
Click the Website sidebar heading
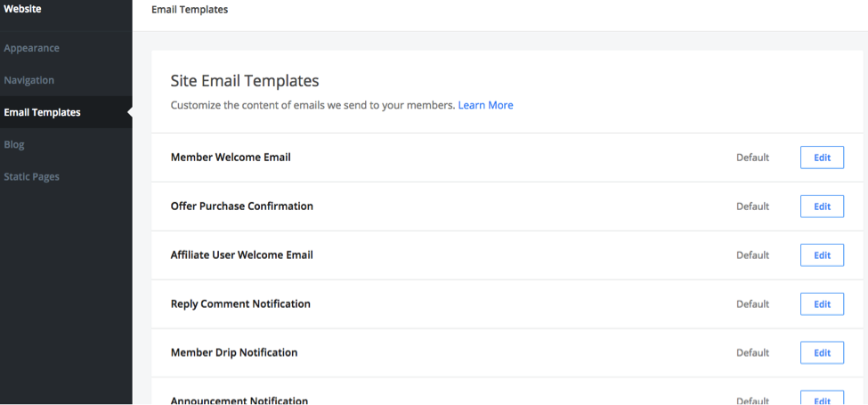point(22,8)
